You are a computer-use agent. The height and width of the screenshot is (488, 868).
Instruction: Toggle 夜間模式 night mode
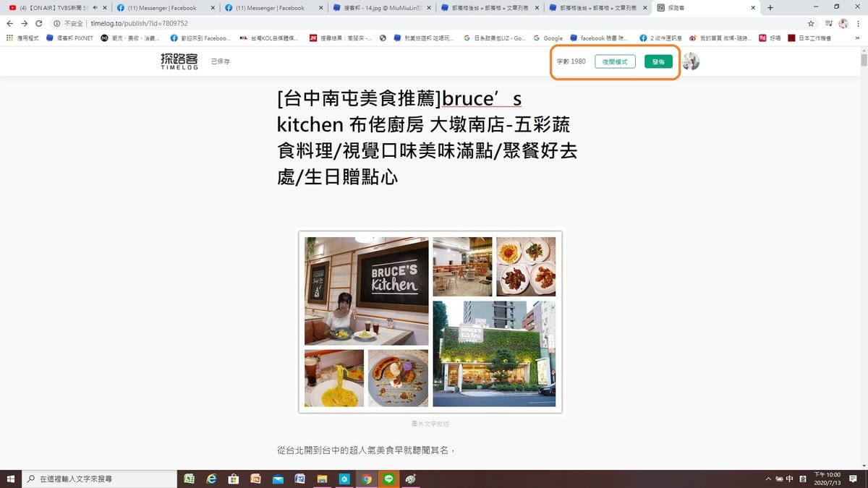click(x=615, y=61)
